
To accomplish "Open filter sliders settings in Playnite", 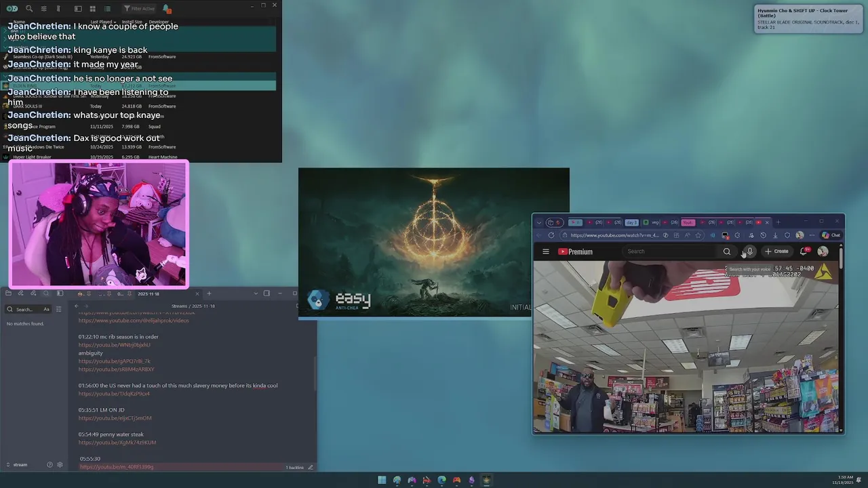I will [x=44, y=9].
